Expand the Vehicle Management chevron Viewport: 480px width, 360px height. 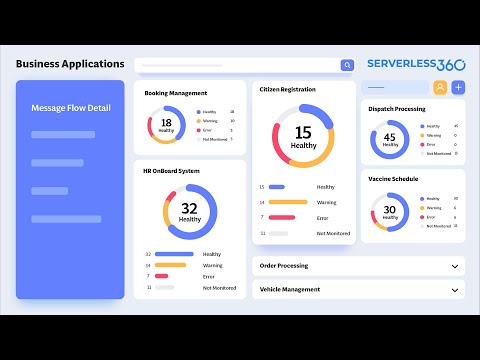point(455,290)
